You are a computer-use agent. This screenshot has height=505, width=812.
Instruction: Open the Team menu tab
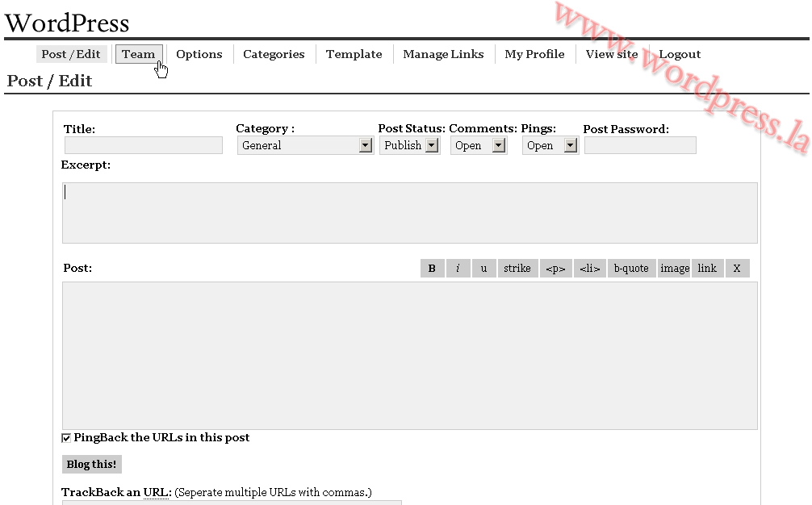(x=138, y=54)
